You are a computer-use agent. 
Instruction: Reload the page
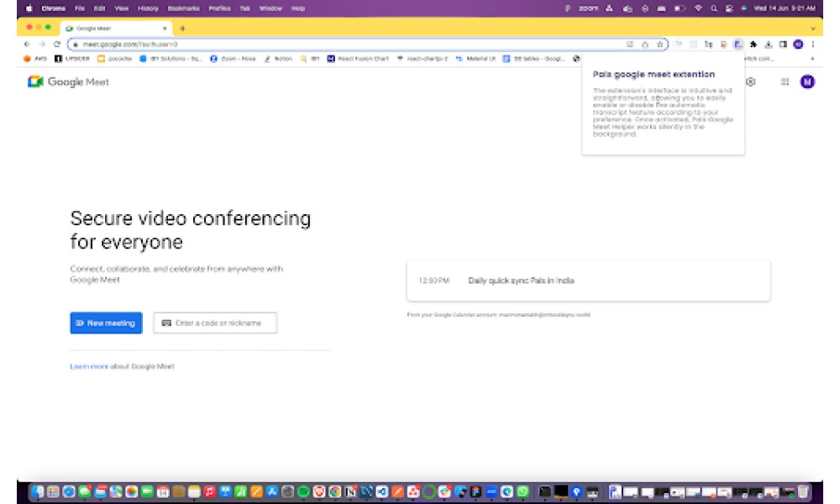pyautogui.click(x=57, y=45)
